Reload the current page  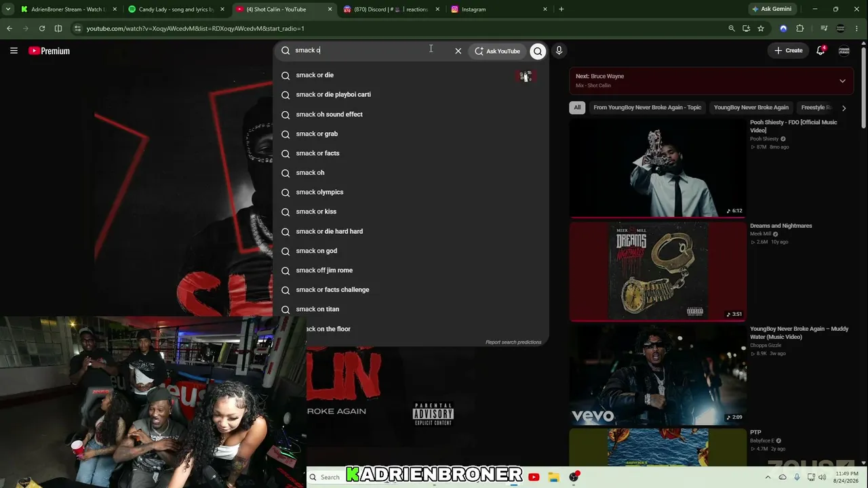point(42,28)
